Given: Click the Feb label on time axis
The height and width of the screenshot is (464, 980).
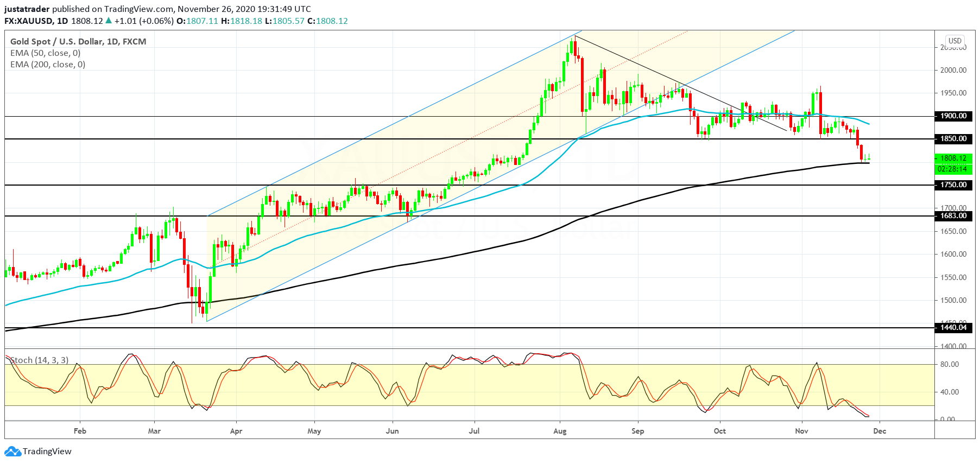Looking at the screenshot, I should coord(80,431).
